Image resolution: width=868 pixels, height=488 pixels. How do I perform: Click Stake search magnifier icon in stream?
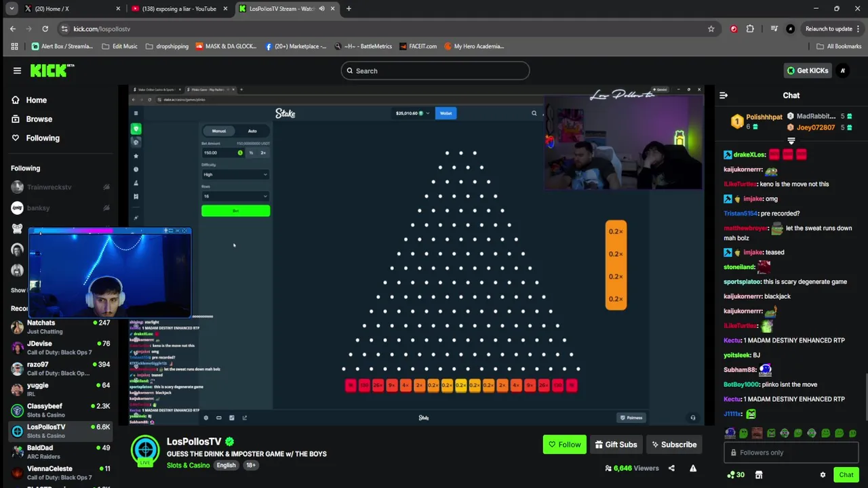click(x=534, y=113)
